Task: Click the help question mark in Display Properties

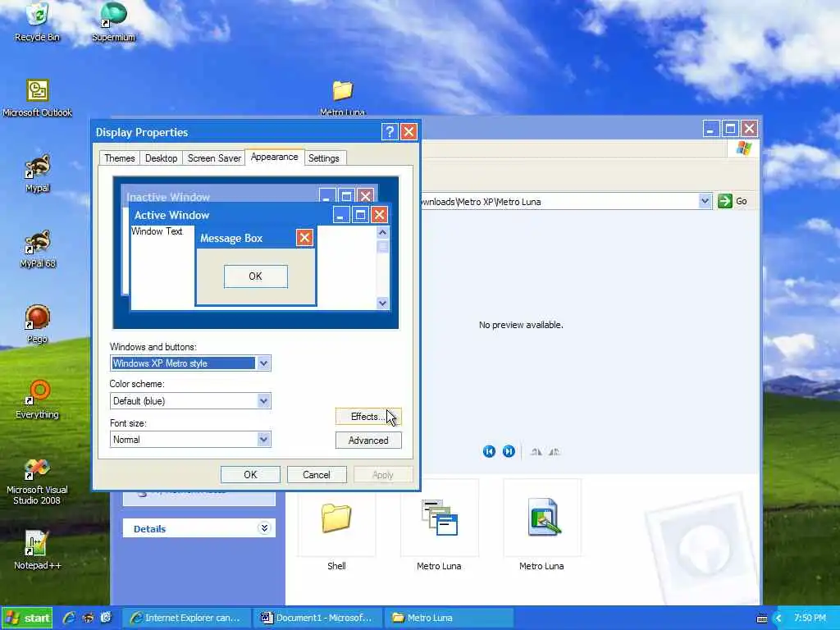Action: [390, 132]
